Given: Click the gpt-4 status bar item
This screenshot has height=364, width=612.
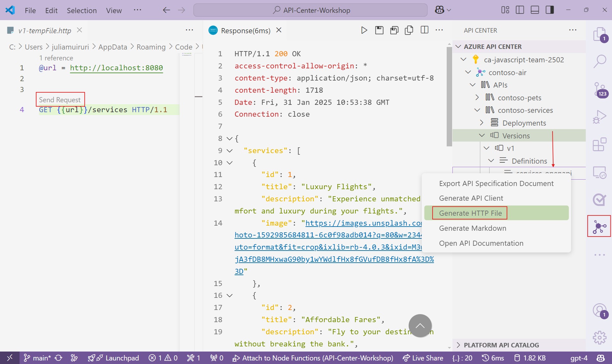Looking at the screenshot, I should pyautogui.click(x=579, y=358).
